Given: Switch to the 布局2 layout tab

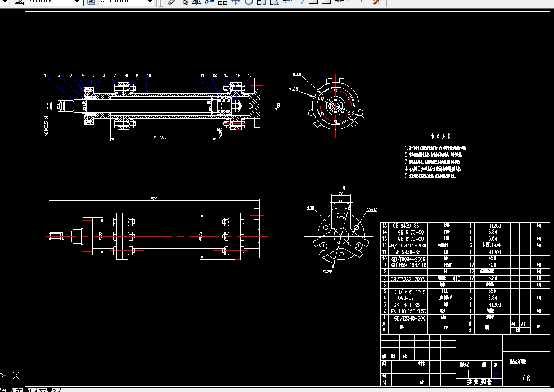Looking at the screenshot, I should (48, 390).
